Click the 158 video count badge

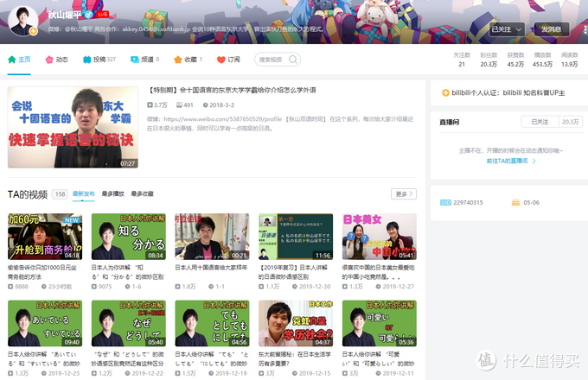tap(60, 194)
